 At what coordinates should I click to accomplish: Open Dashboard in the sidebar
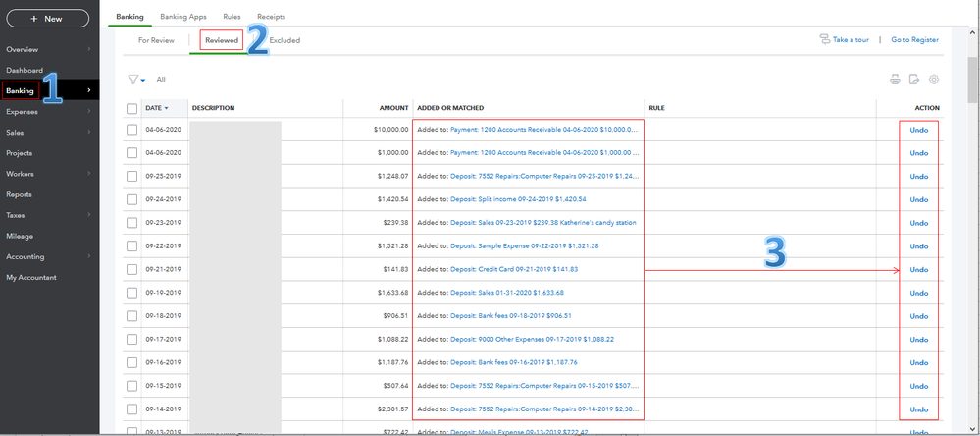point(25,70)
